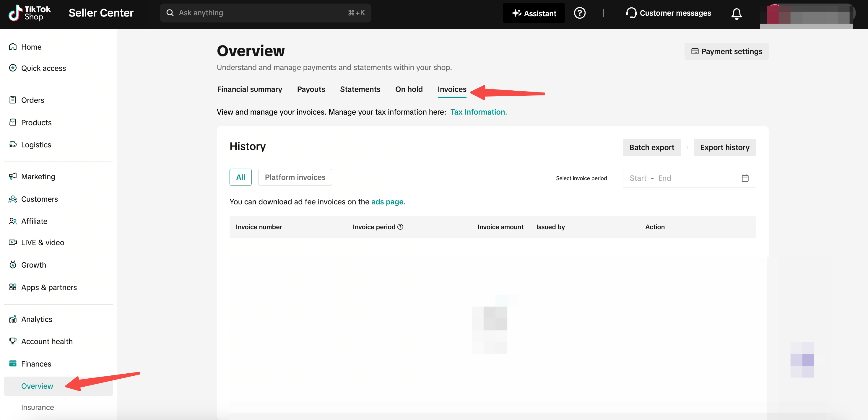Click the Orders clipboard icon

13,100
